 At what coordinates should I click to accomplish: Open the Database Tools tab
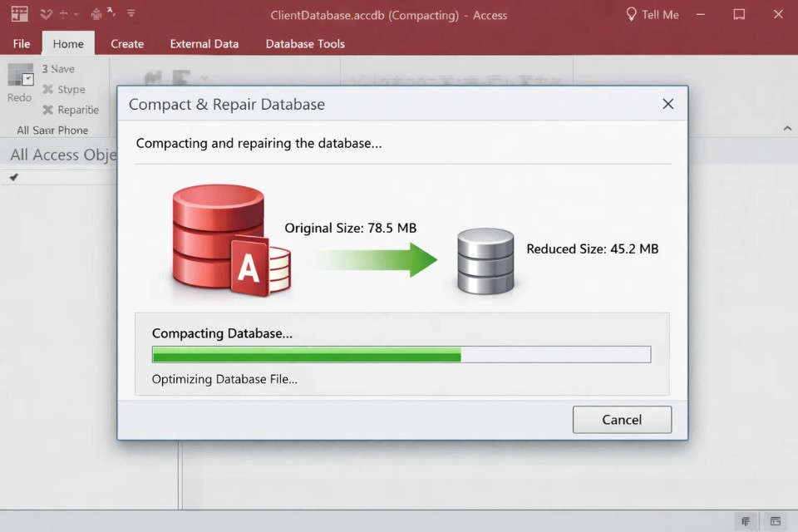(304, 43)
